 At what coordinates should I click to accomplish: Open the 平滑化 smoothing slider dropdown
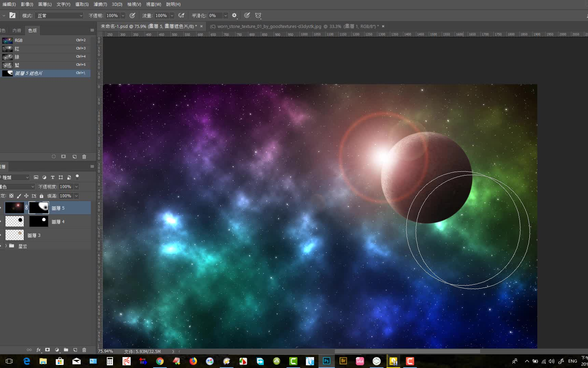[x=225, y=15]
